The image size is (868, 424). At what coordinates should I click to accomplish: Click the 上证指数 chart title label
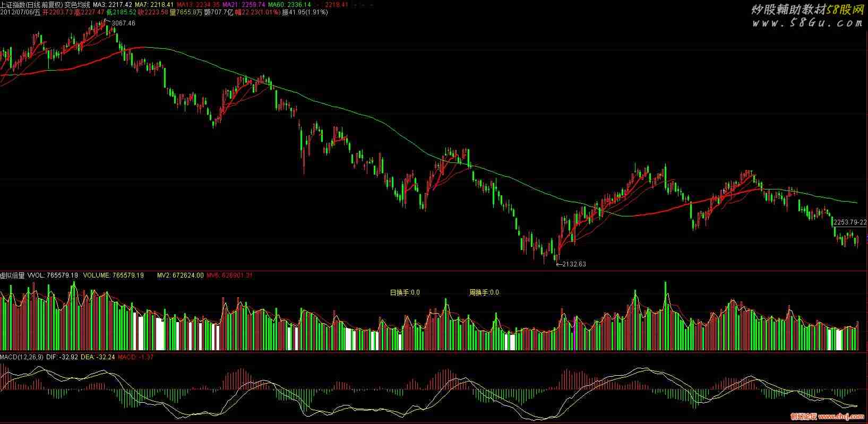point(32,5)
